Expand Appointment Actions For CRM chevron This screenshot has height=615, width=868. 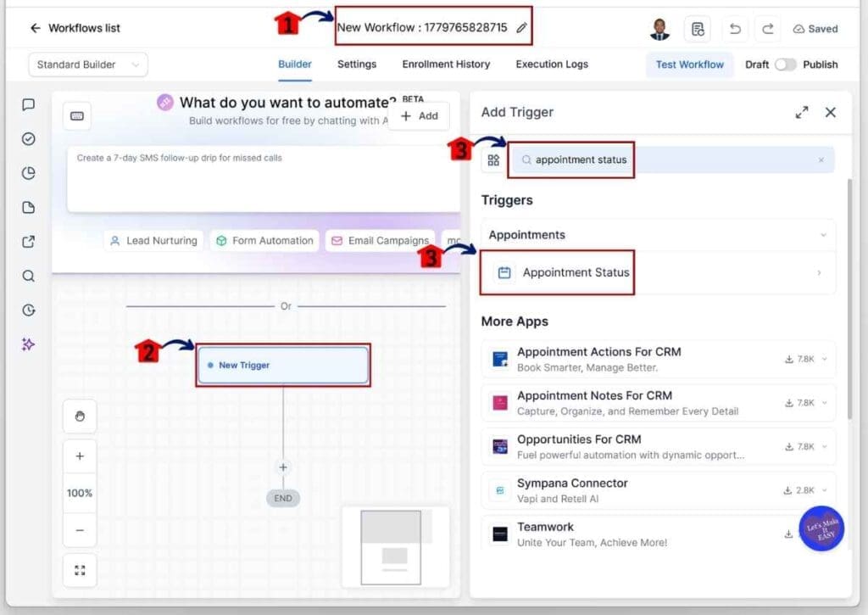tap(825, 359)
